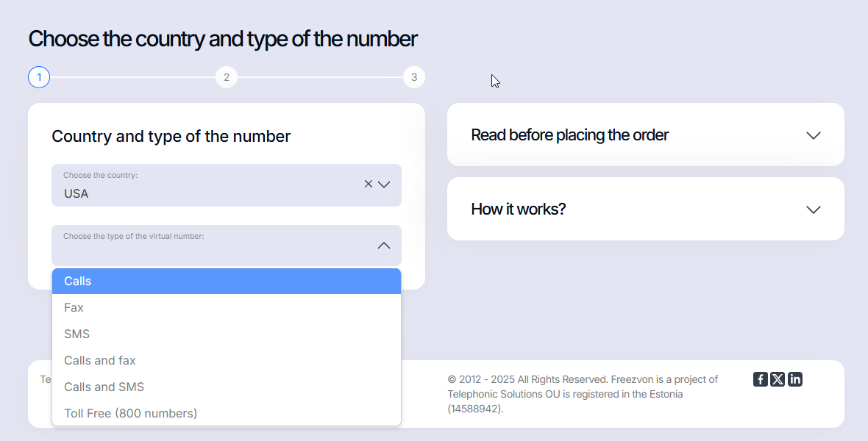Expand the "How it works?" chevron

(813, 209)
